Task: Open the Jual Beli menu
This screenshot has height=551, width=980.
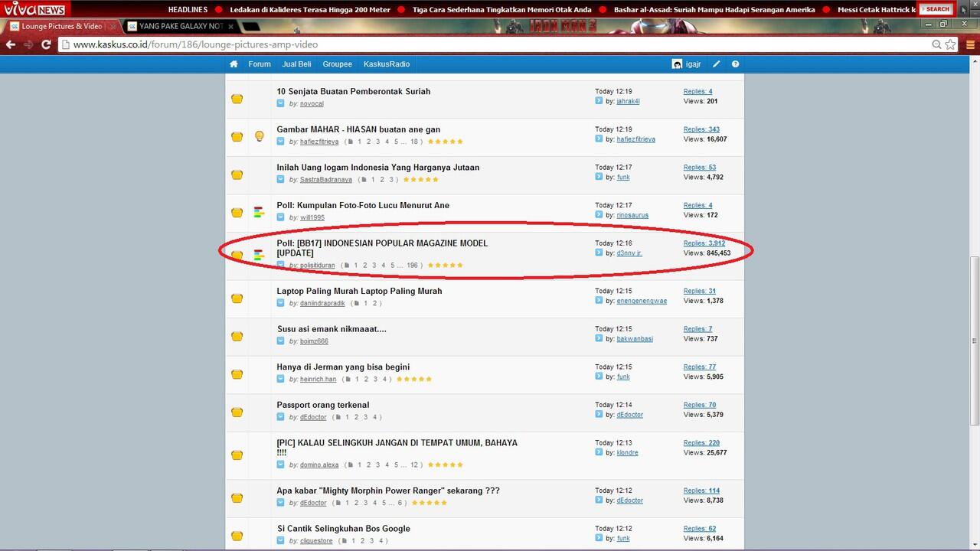Action: (296, 64)
